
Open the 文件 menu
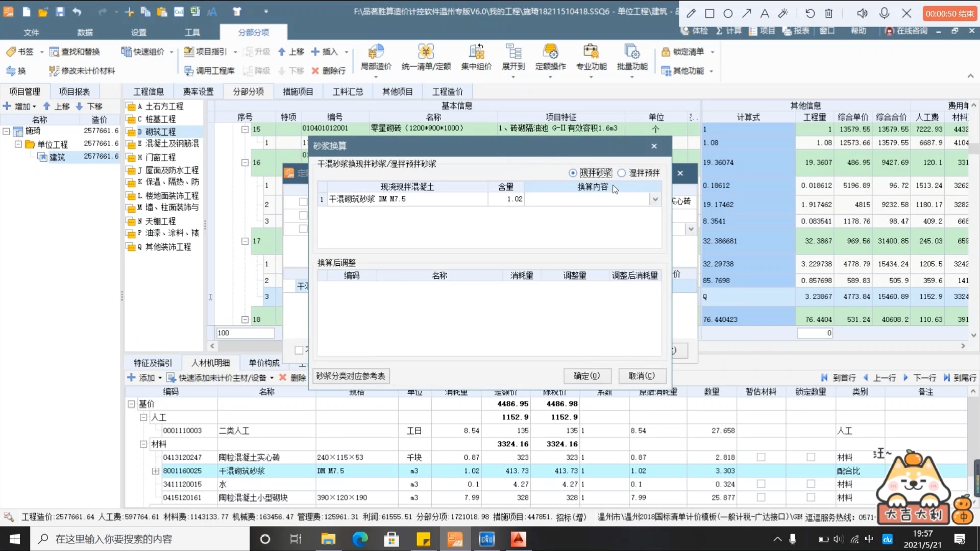[31, 32]
